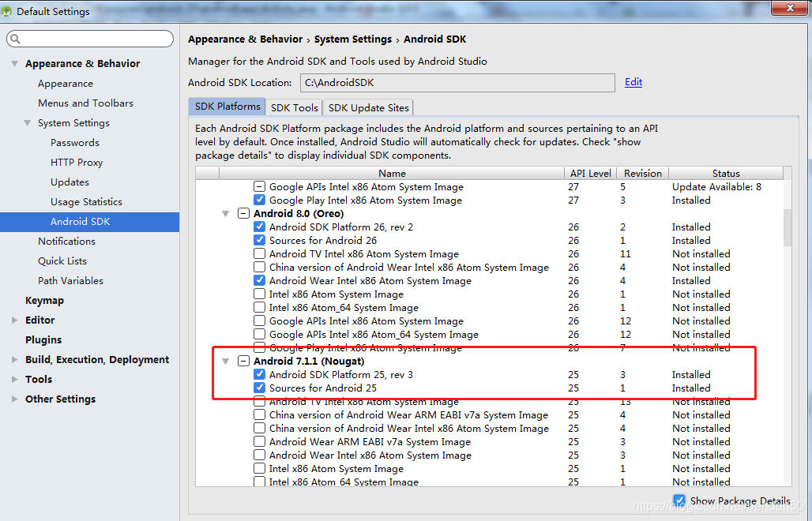Viewport: 812px width, 521px height.
Task: Collapse the Appearance & Behavior tree section
Action: pyautogui.click(x=14, y=64)
